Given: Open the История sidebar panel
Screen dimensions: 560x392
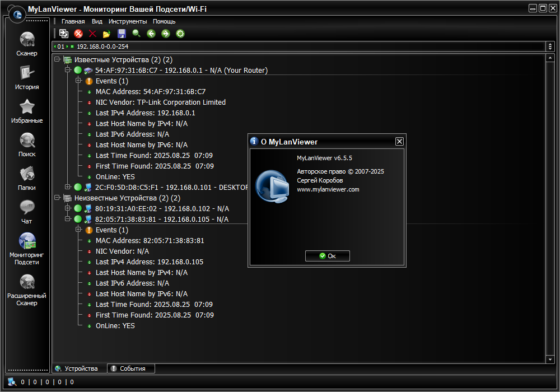Looking at the screenshot, I should click(x=27, y=77).
